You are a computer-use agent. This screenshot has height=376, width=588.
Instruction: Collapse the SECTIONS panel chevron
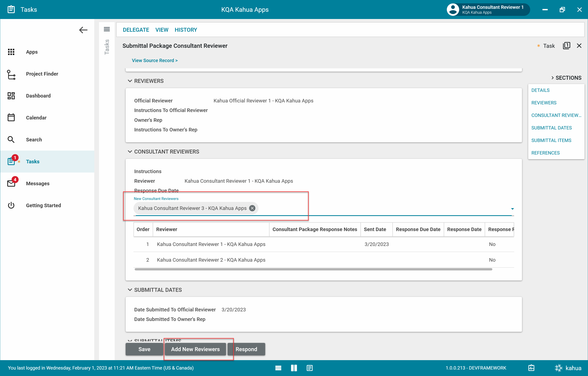click(x=552, y=78)
